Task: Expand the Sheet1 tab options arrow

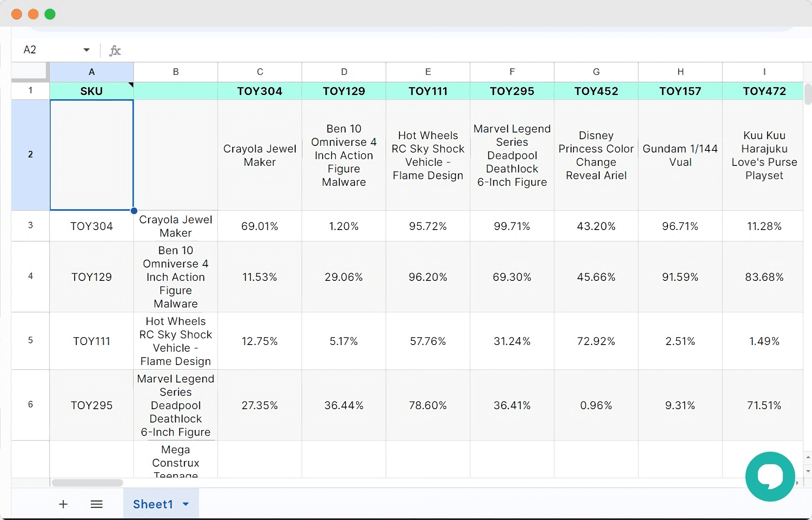Action: point(186,504)
